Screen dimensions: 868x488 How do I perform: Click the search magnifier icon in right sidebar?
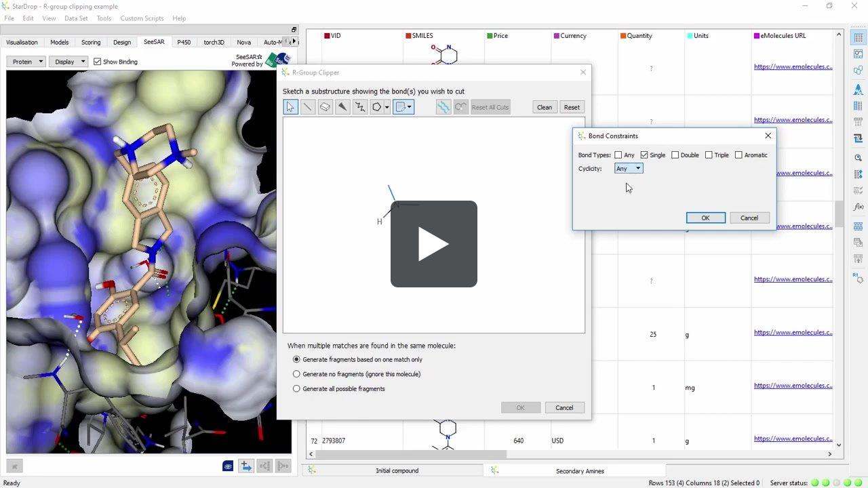pos(859,157)
